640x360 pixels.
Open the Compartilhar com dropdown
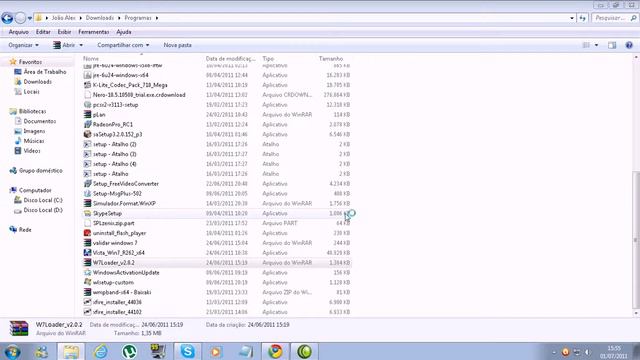point(123,45)
